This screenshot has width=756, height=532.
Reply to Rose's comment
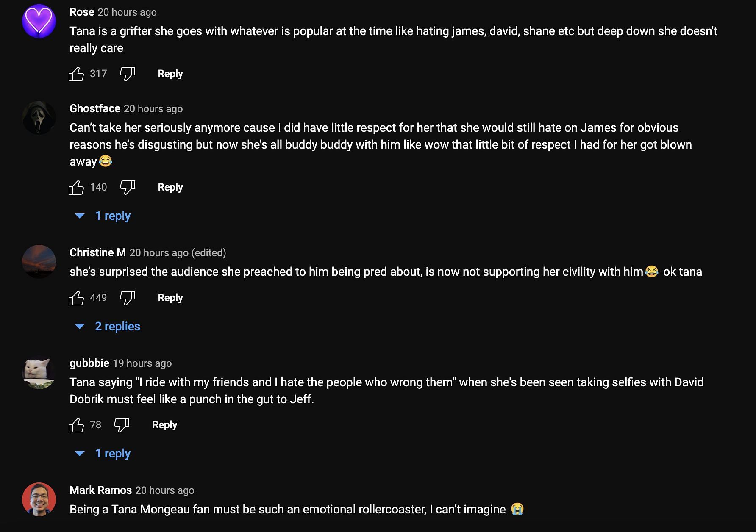(170, 74)
